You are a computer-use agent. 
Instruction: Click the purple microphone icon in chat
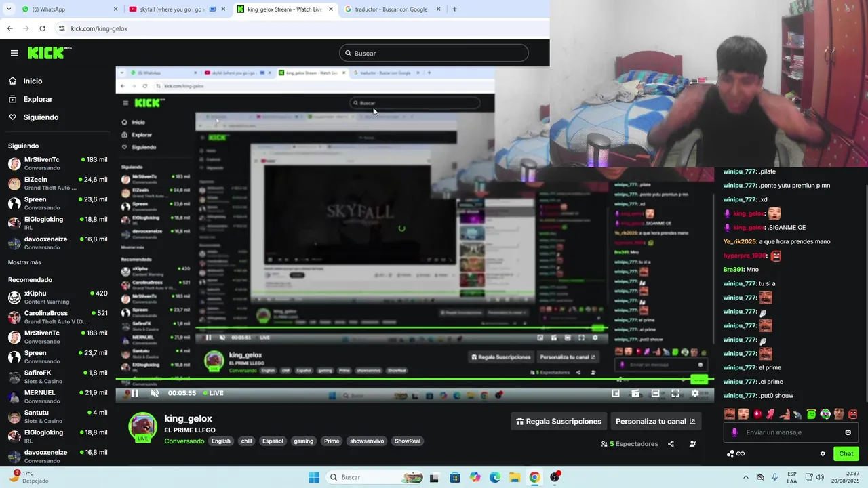click(734, 432)
